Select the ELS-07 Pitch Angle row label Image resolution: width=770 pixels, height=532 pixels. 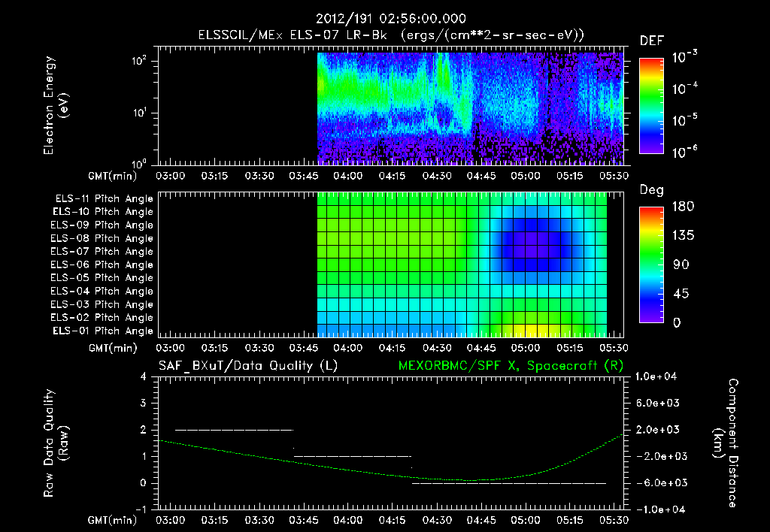pos(102,251)
